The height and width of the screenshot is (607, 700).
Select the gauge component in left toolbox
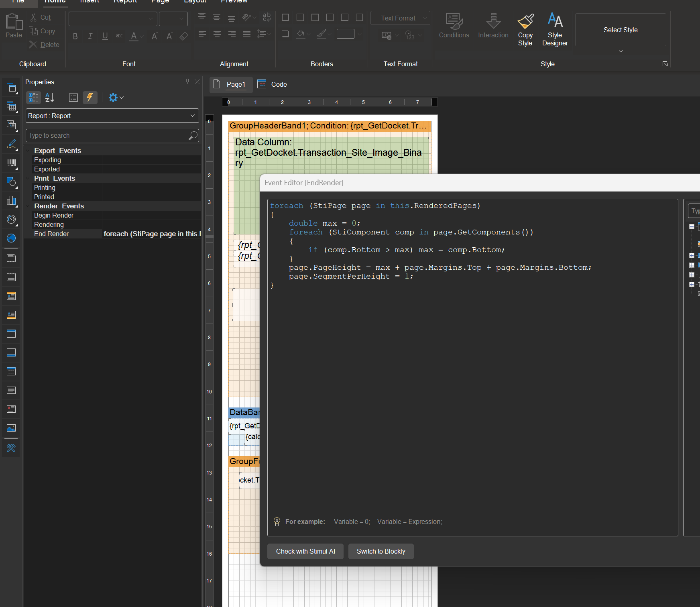(11, 219)
